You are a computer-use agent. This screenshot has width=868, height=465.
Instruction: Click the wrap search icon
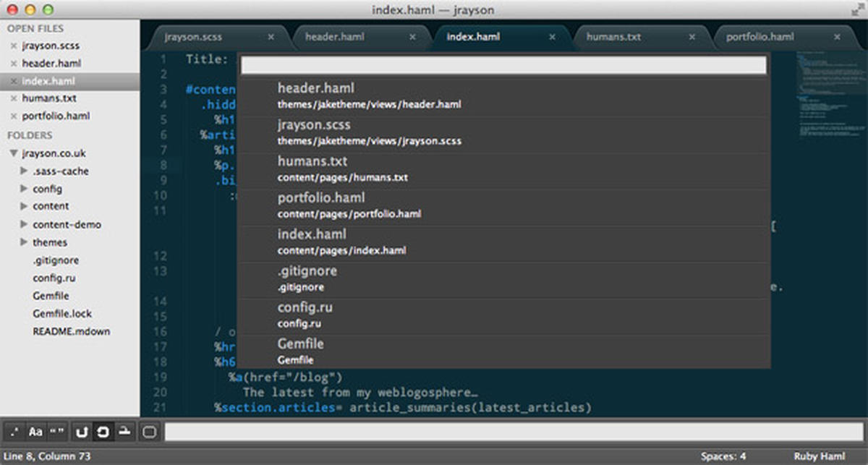tap(103, 432)
